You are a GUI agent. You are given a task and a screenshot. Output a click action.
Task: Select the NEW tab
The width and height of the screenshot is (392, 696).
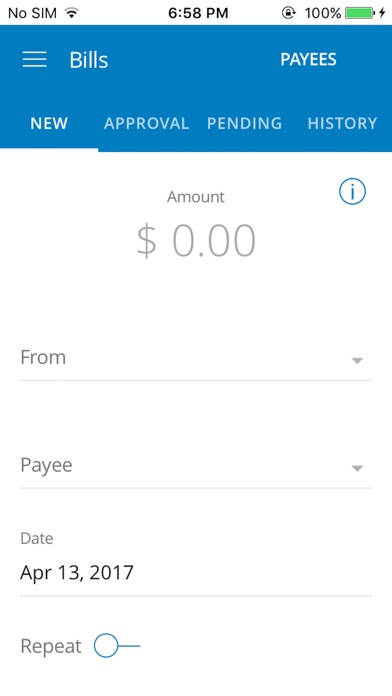[49, 123]
